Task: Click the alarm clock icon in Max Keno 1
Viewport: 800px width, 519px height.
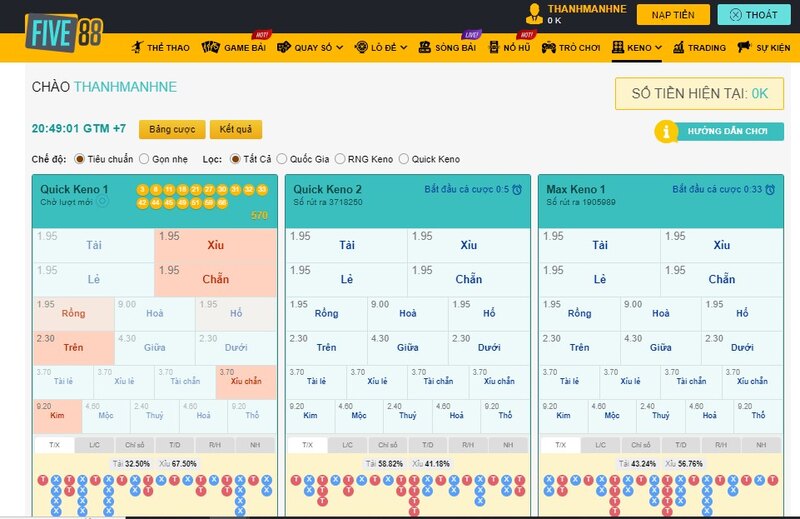Action: pyautogui.click(x=770, y=189)
